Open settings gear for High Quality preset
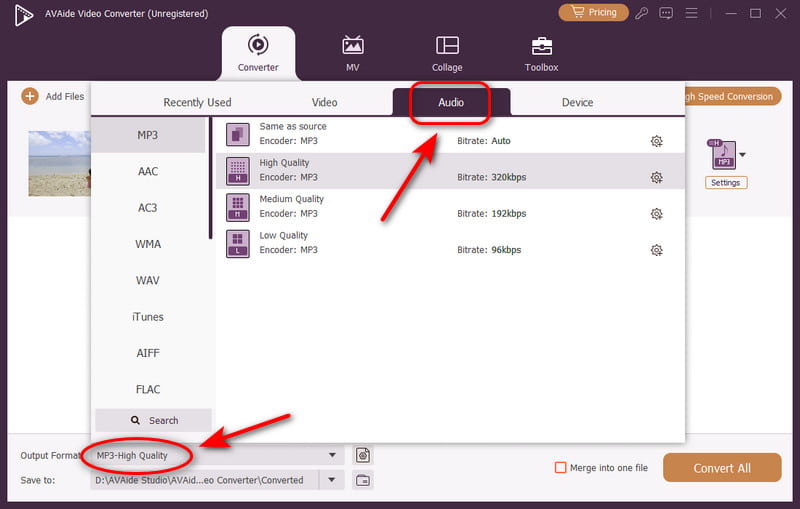The height and width of the screenshot is (509, 800). pos(656,177)
